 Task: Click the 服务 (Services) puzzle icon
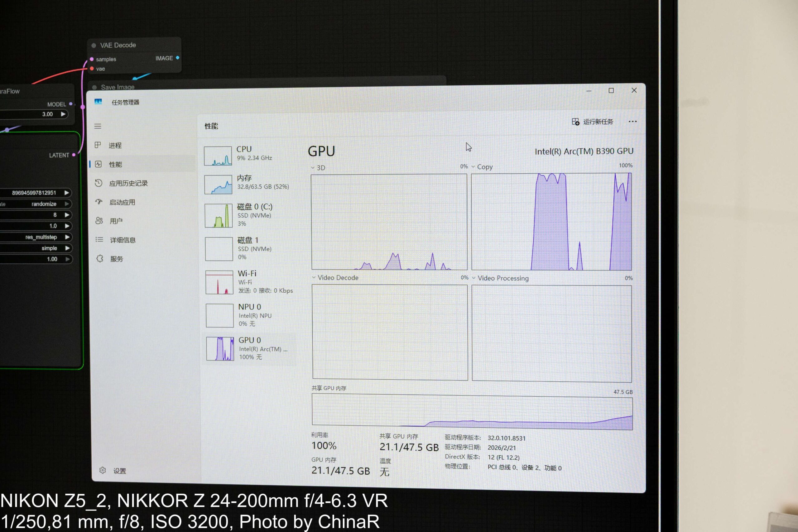[x=100, y=259]
